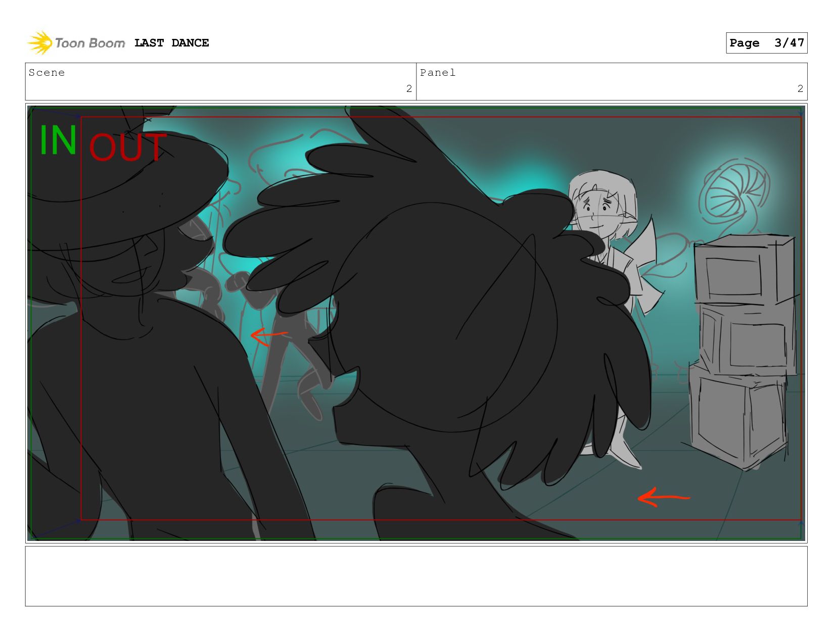Click the red OUT camera label
This screenshot has width=834, height=644.
[x=127, y=147]
